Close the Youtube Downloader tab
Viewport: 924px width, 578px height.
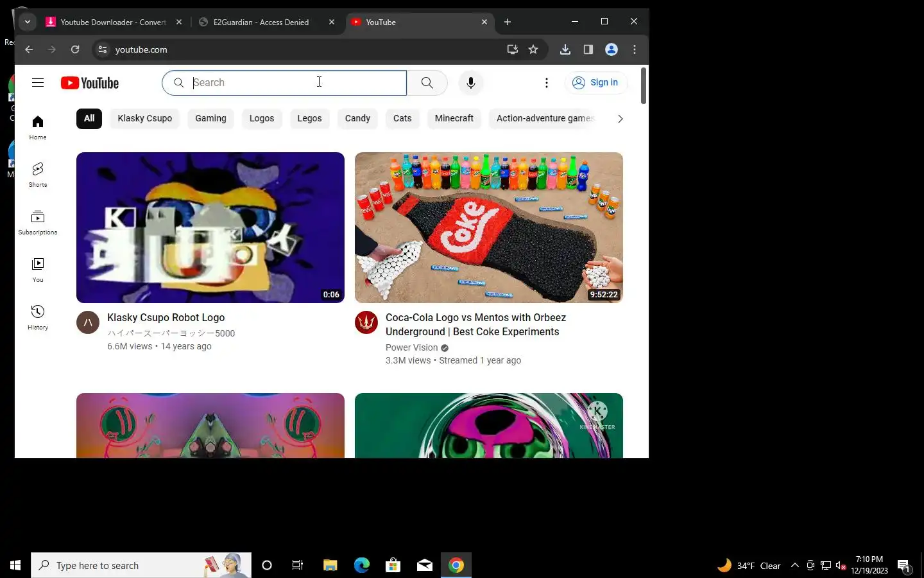click(x=179, y=22)
